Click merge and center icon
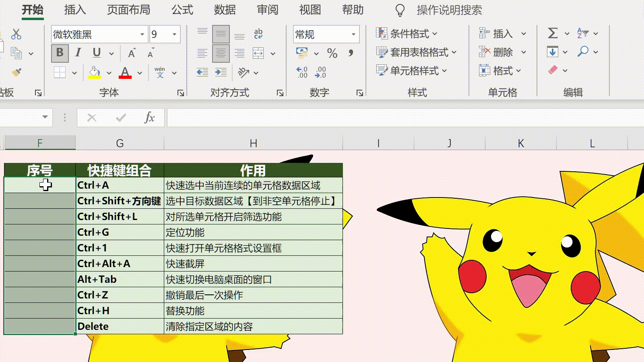The height and width of the screenshot is (362, 644). 258,53
